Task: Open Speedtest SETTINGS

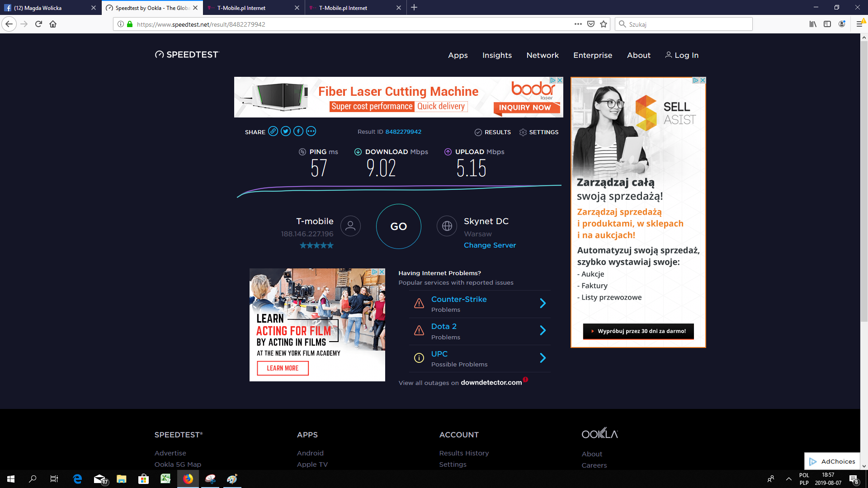Action: (539, 132)
